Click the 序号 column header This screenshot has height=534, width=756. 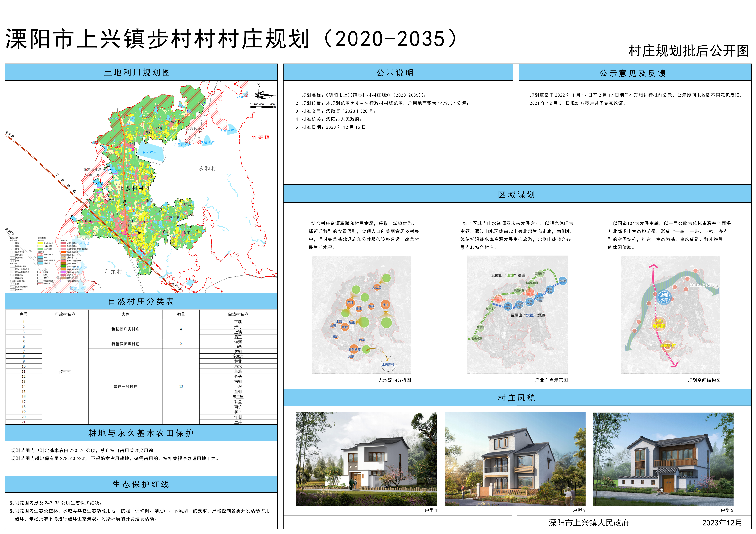click(24, 314)
